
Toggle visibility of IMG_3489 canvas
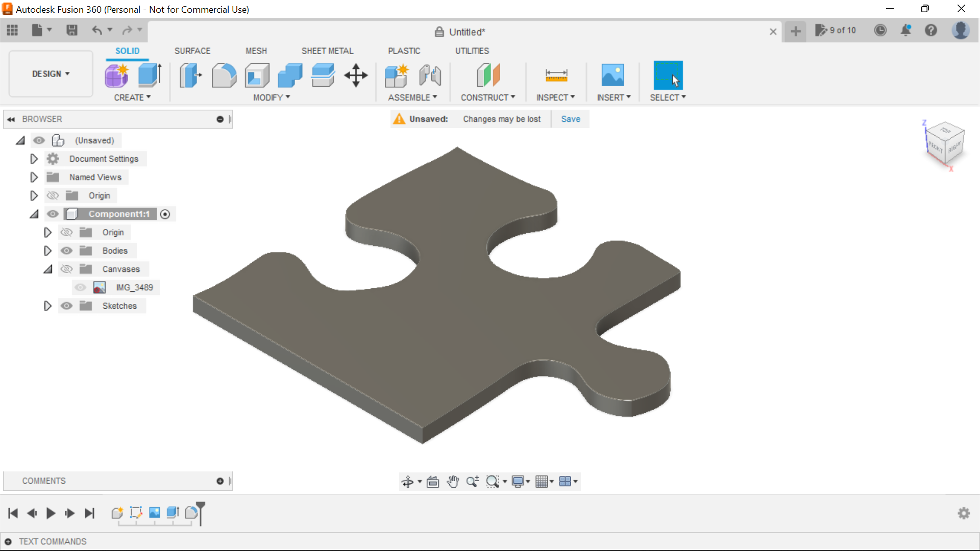(81, 287)
